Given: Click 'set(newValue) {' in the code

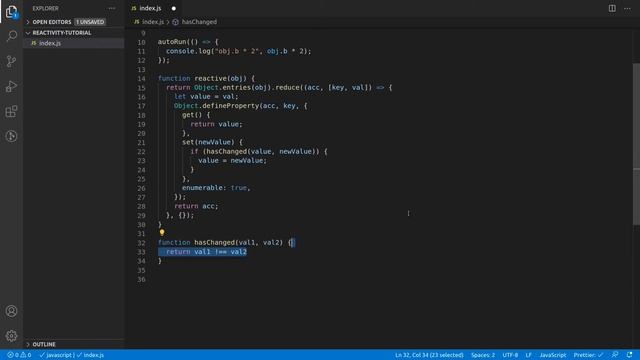Looking at the screenshot, I should (212, 142).
